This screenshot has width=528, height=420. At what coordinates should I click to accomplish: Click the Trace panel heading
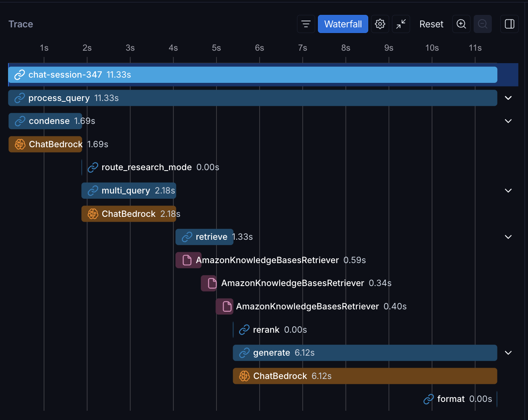tap(21, 24)
